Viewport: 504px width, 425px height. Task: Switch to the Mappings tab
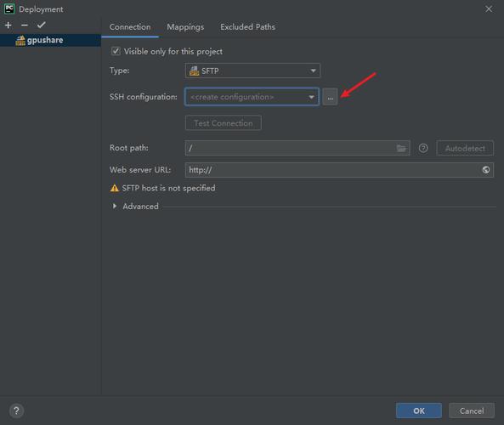coord(185,27)
